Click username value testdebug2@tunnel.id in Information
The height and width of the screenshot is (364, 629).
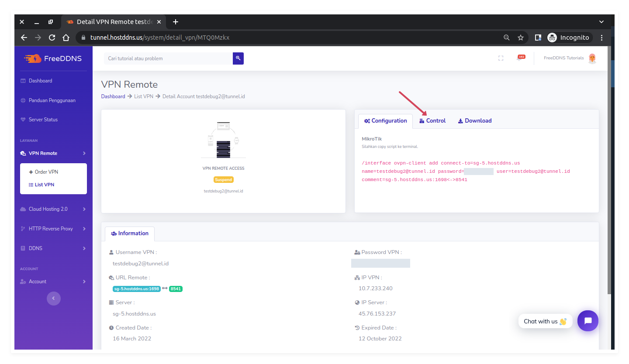(141, 264)
